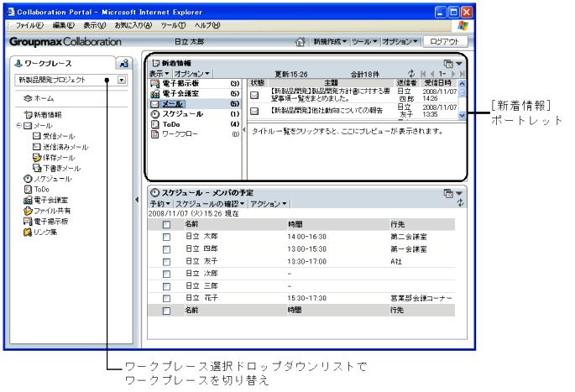
Task: Select ワークフロー (0) in 新着情報 list
Action: tap(195, 134)
